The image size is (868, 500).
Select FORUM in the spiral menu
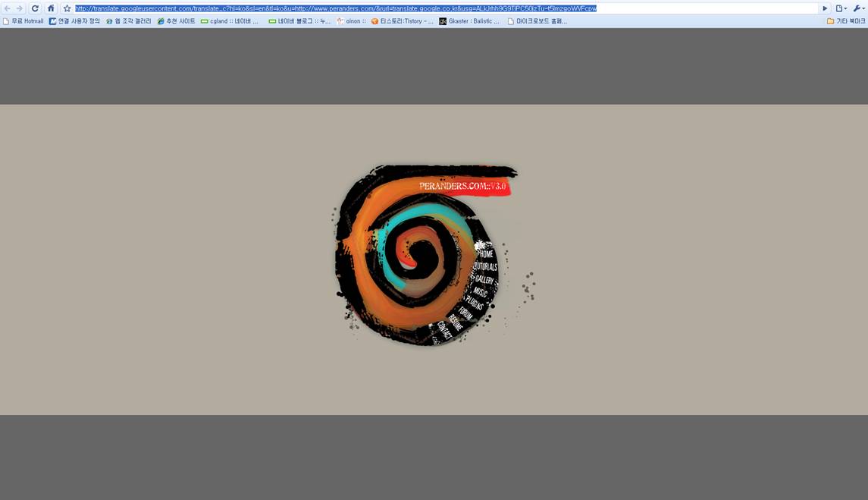coord(465,314)
